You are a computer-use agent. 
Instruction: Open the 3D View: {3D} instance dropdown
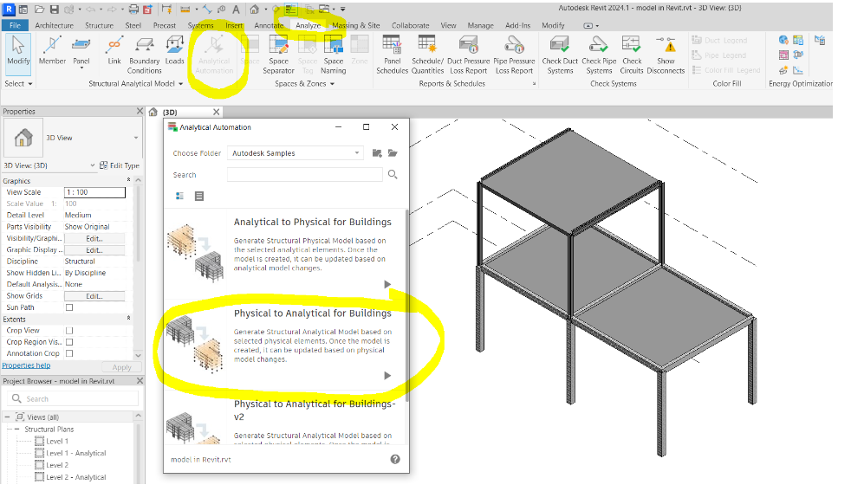tap(93, 165)
